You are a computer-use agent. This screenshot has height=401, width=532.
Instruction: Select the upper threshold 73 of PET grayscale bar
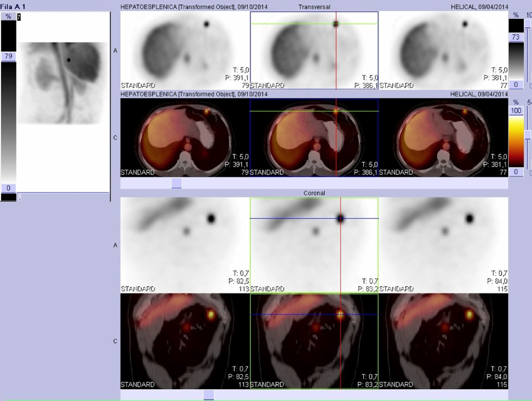click(x=516, y=37)
